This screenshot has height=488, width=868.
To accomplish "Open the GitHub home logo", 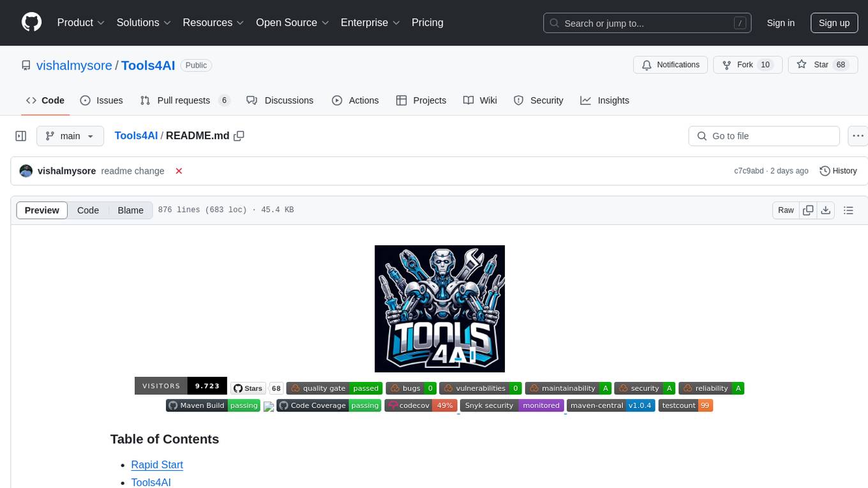I will (x=31, y=22).
